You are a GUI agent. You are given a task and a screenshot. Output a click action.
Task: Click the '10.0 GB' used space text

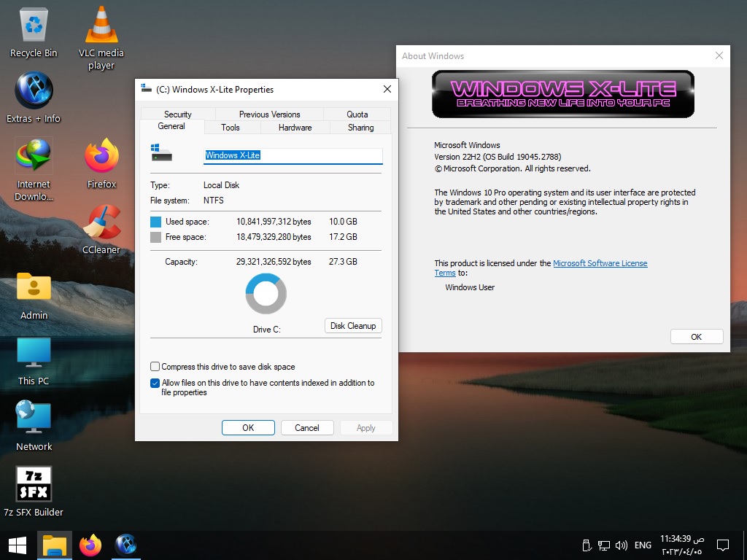coord(343,222)
